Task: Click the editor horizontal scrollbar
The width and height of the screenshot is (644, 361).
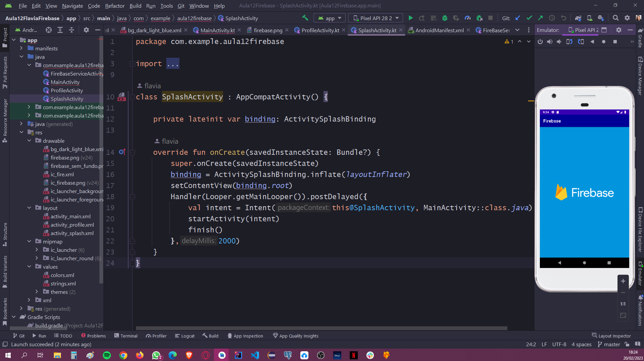Action: pyautogui.click(x=321, y=328)
